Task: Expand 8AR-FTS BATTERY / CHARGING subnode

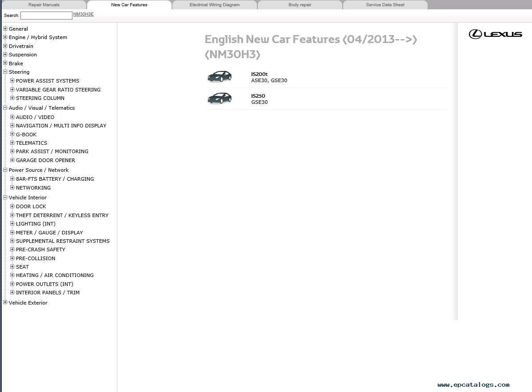Action: pos(12,178)
